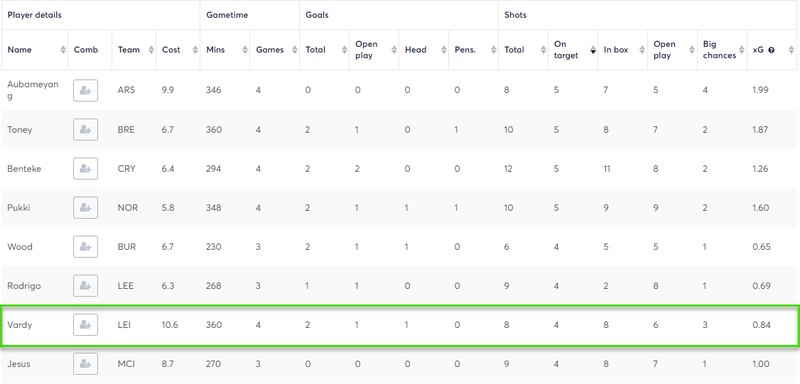Add Toney to the comparison
Image resolution: width=800 pixels, height=384 pixels.
tap(85, 130)
